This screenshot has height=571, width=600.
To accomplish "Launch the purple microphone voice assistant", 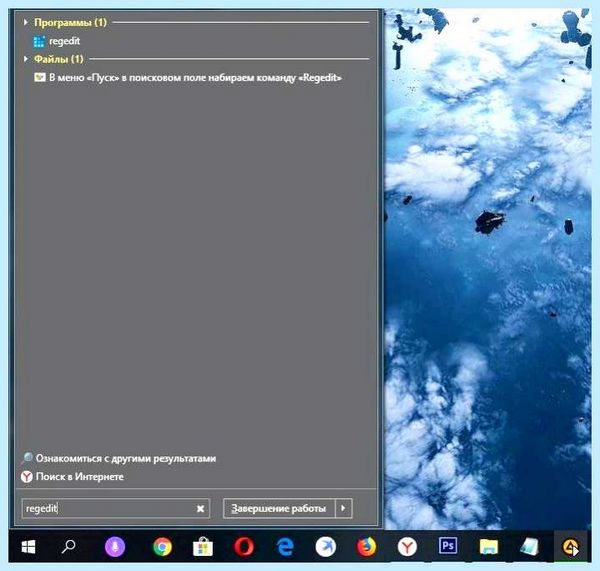I will [x=115, y=547].
